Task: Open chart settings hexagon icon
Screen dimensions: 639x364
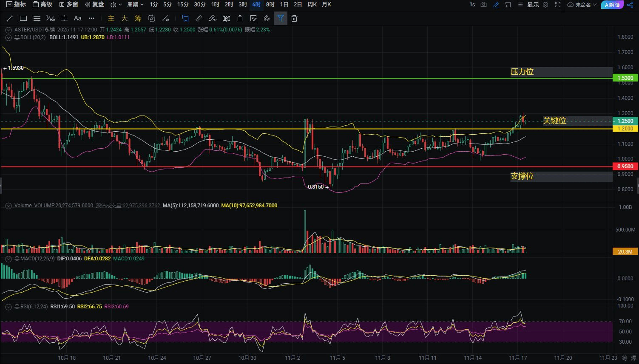Action: pyautogui.click(x=545, y=5)
